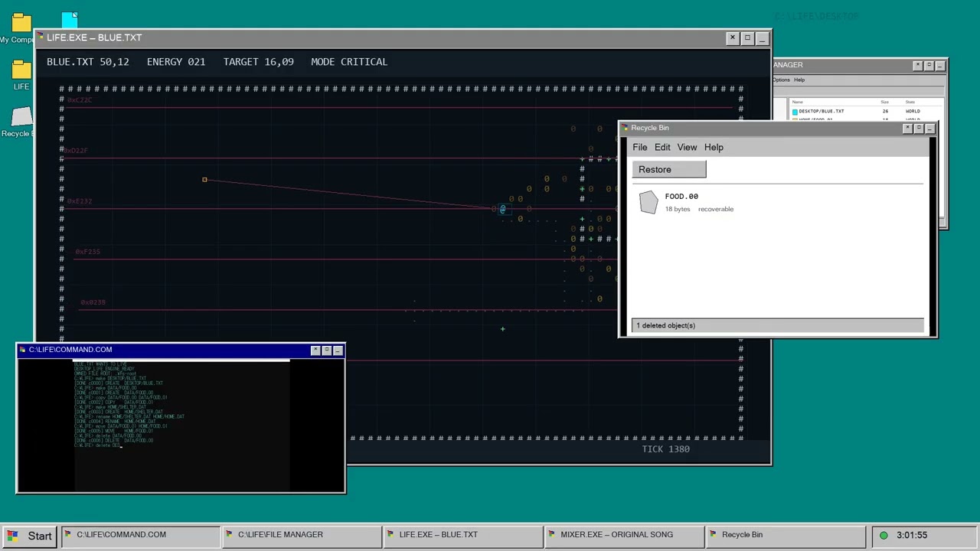Image resolution: width=980 pixels, height=551 pixels.
Task: Open the LIFE folder on the desktop
Action: 21,70
